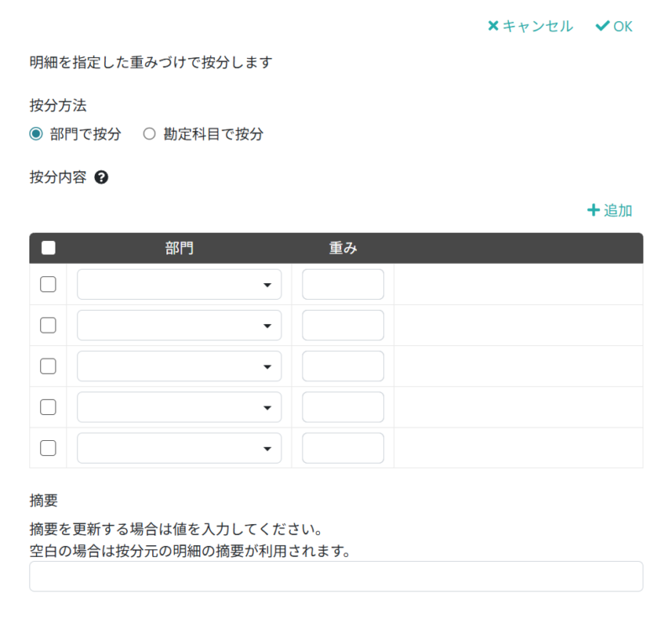Click the plus icon next to 追加
Screen dimensions: 672x619
point(593,210)
